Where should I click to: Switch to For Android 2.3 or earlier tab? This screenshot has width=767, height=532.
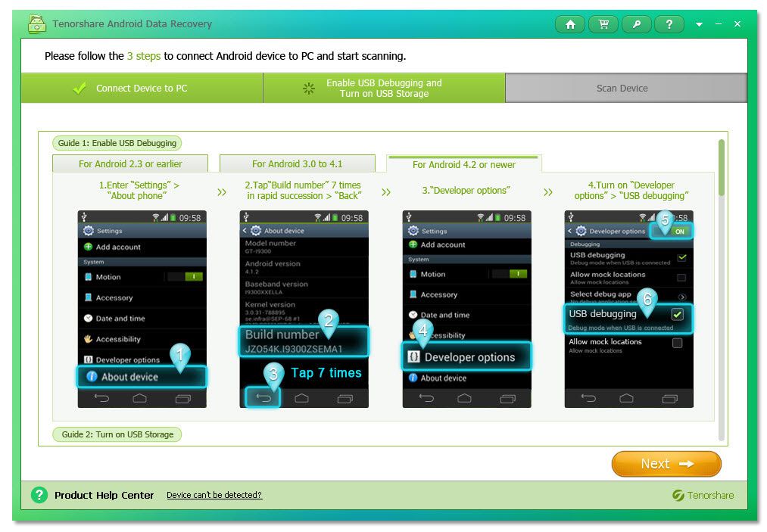coord(130,163)
